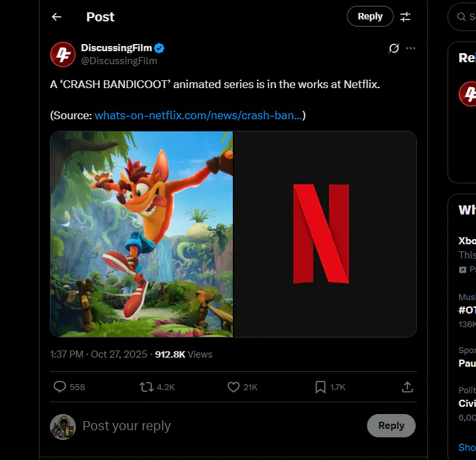Image resolution: width=476 pixels, height=460 pixels.
Task: Open the whats-on-netflix.com source link
Action: click(x=198, y=115)
